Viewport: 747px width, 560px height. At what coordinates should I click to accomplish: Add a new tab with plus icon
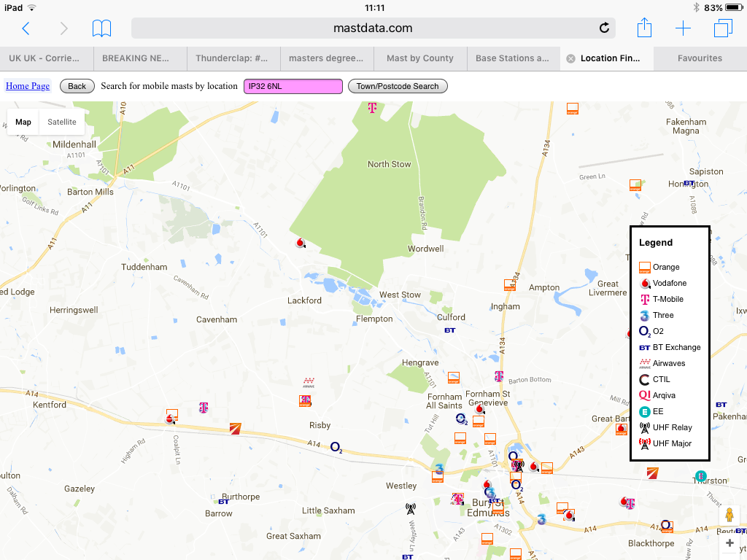683,28
